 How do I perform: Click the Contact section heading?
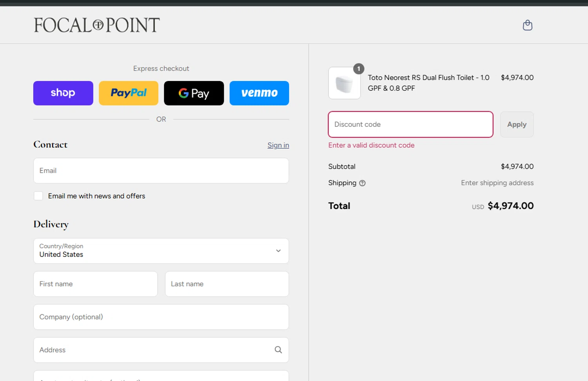point(51,144)
